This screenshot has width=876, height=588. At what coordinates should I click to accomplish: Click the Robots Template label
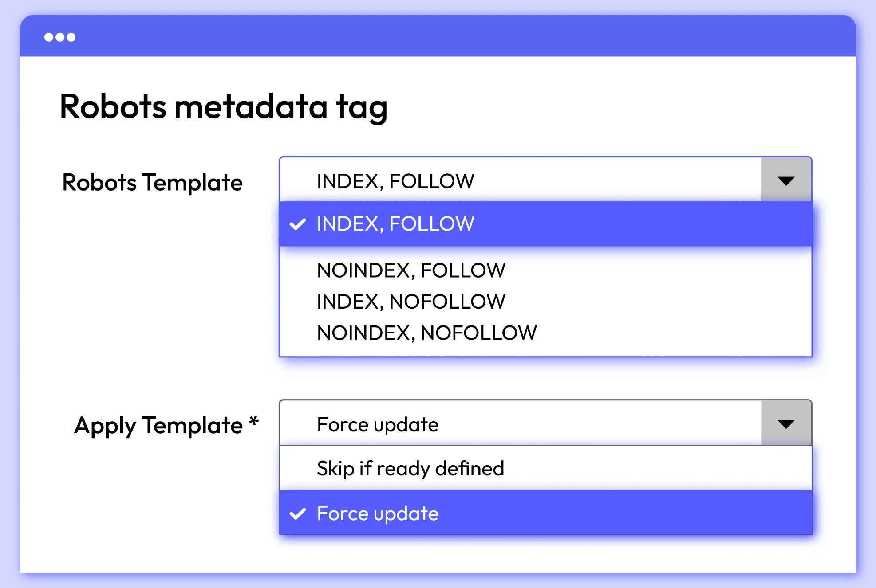click(x=152, y=182)
